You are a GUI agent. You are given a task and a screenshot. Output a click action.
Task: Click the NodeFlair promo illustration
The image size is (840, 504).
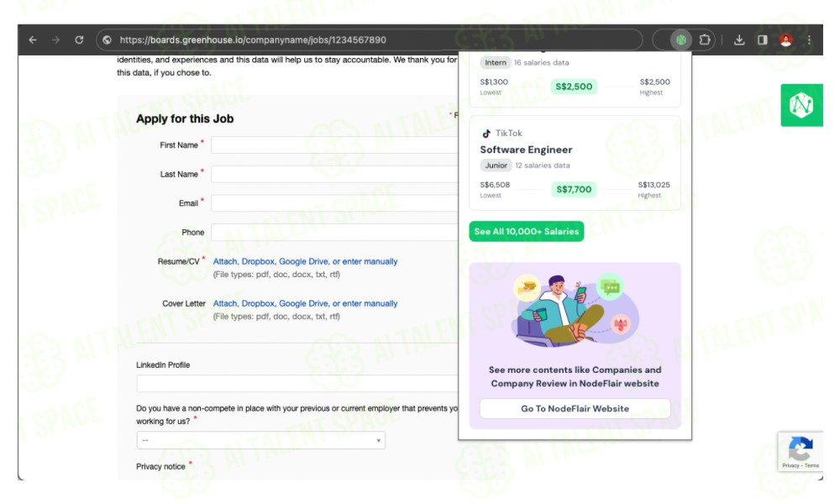point(575,311)
